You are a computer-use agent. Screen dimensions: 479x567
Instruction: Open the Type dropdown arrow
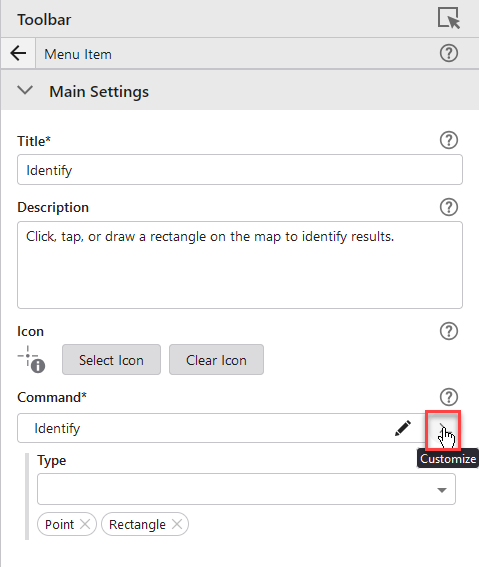(x=441, y=490)
